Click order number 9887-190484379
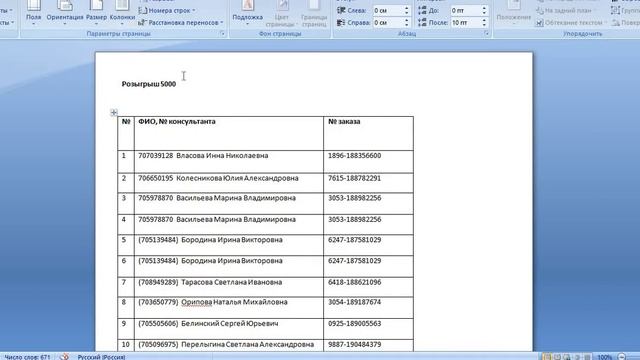640x360 pixels. coord(354,344)
